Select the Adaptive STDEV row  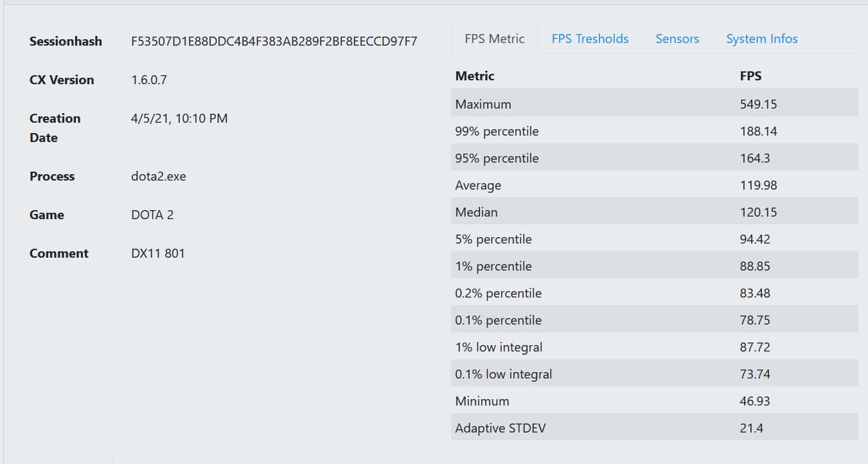click(x=655, y=428)
